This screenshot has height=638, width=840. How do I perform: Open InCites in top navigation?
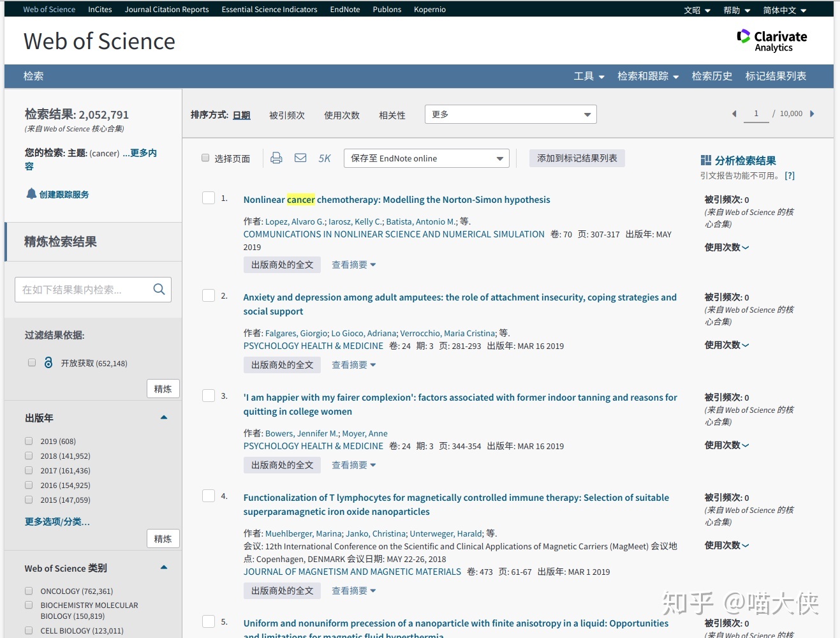click(100, 10)
